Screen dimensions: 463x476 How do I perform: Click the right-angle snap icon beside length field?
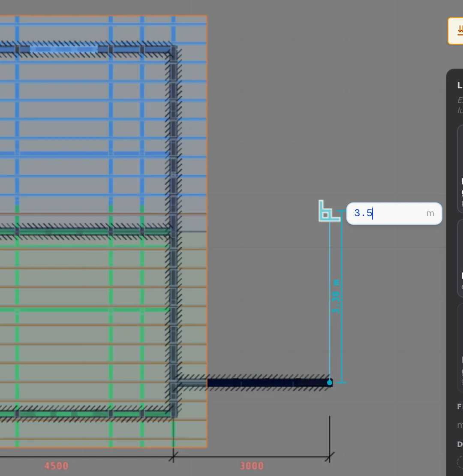click(x=329, y=211)
